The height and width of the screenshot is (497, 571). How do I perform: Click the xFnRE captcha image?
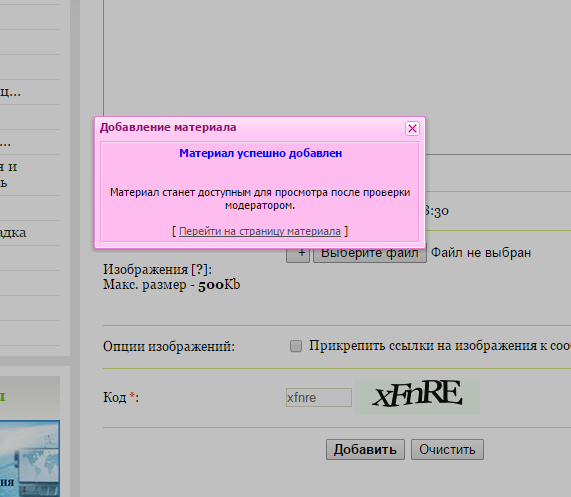tap(417, 397)
